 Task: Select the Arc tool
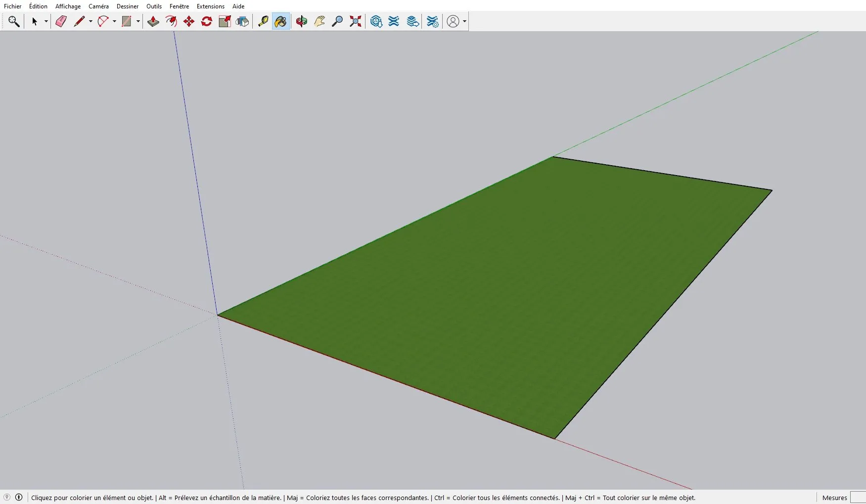(x=103, y=21)
